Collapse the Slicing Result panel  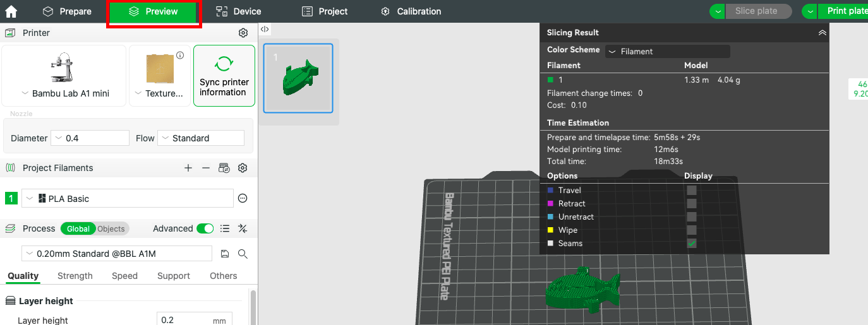[822, 32]
